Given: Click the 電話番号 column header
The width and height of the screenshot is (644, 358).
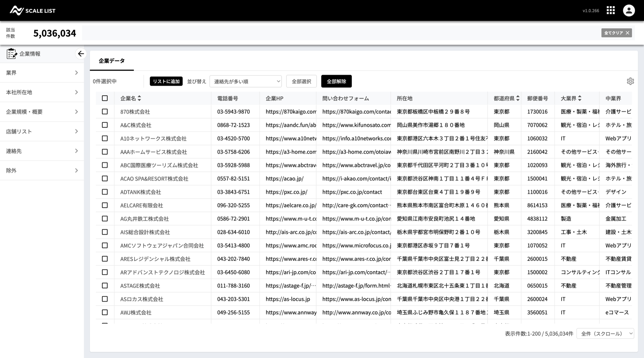Looking at the screenshot, I should coord(228,98).
